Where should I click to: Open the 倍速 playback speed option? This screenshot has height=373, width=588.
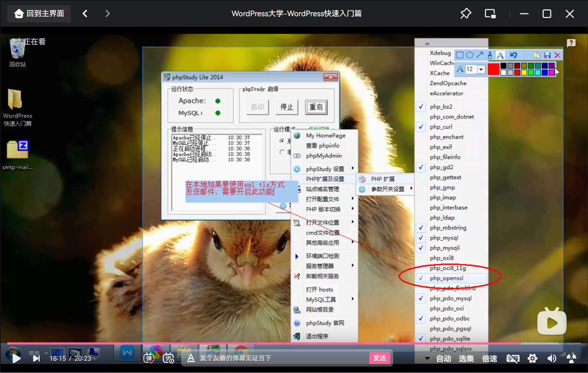coord(489,359)
